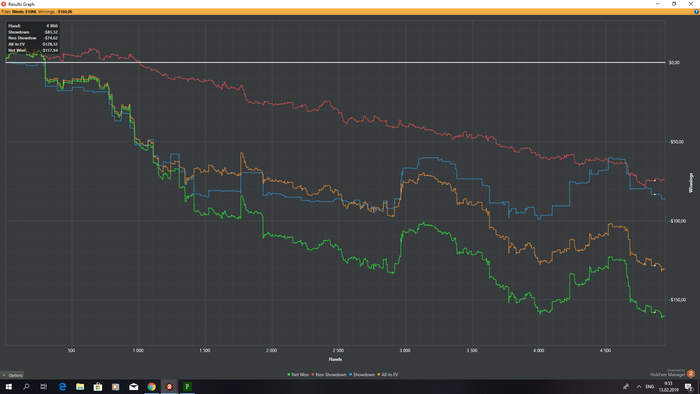Viewport: 700px width, 394px height.
Task: Toggle the Net Won legend entry
Action: 298,375
